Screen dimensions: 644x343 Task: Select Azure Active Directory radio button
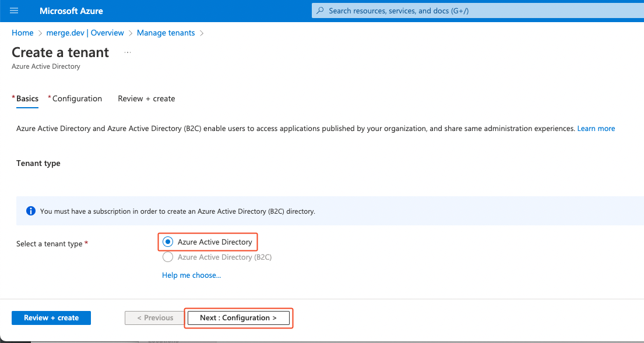pos(168,242)
